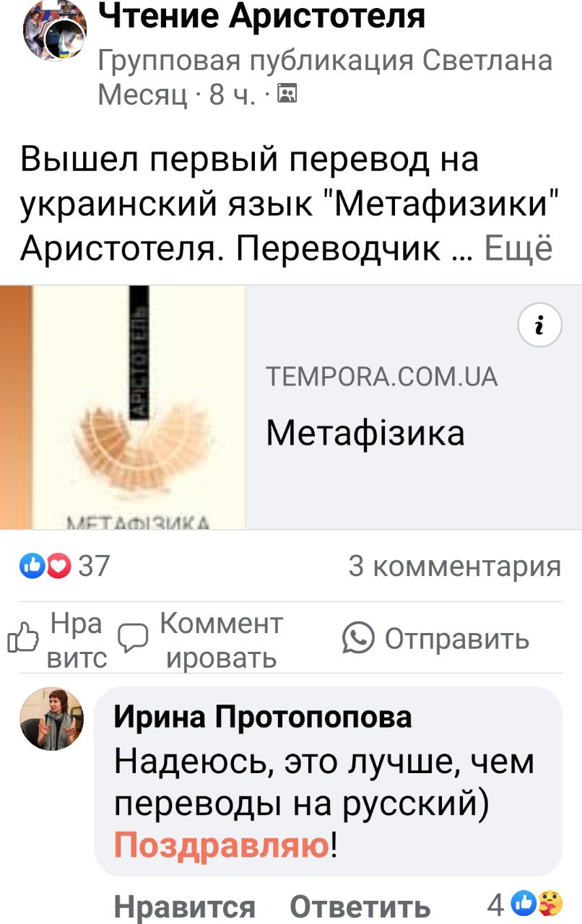Open the Чтение Аристотеля group title

261,16
